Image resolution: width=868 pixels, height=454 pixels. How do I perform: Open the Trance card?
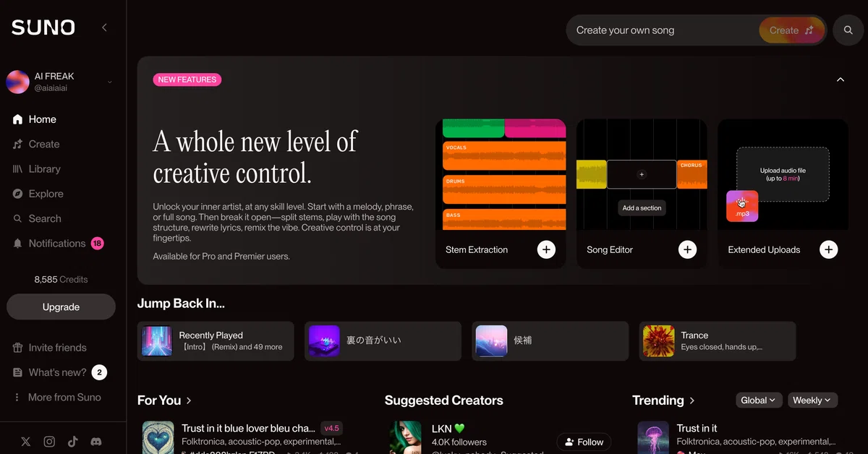(718, 341)
